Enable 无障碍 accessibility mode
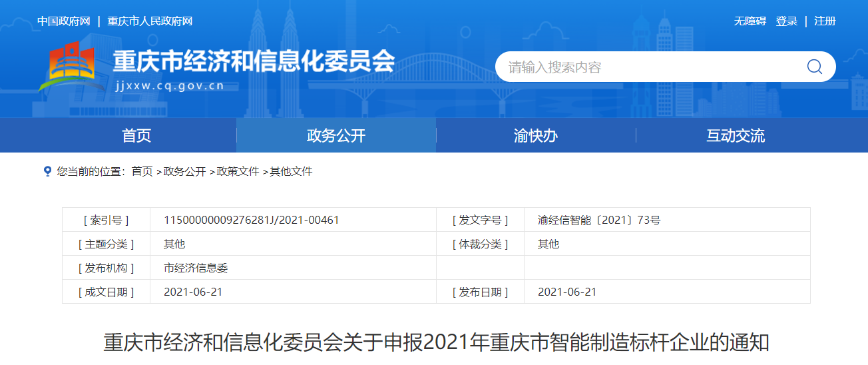This screenshot has width=868, height=365. (750, 21)
